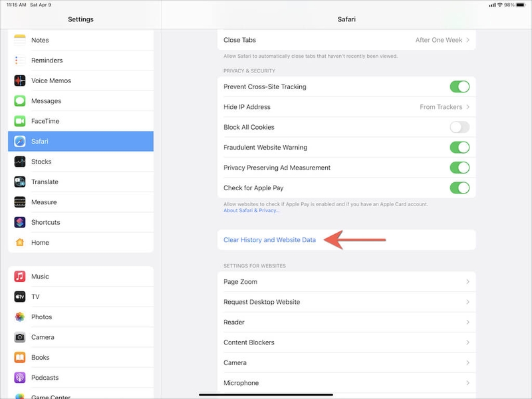Viewport: 532px width, 399px height.
Task: Select Notes label in sidebar
Action: point(40,40)
